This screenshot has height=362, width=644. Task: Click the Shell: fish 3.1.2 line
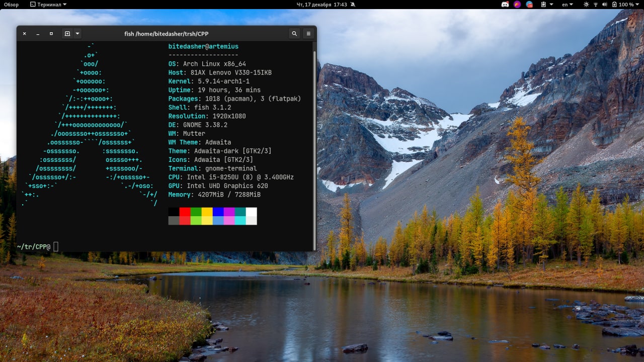click(x=200, y=108)
